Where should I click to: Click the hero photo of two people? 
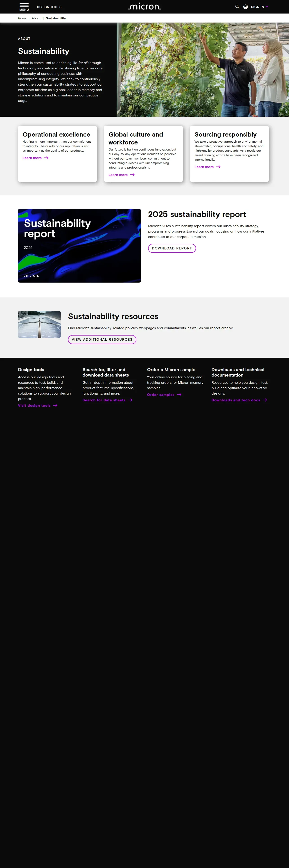tap(203, 70)
